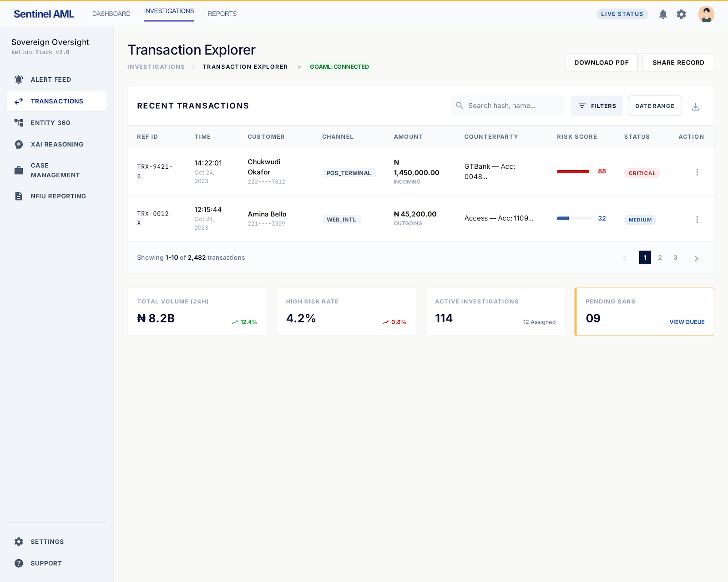
Task: Click counterparty GTBank account cell
Action: coord(490,171)
